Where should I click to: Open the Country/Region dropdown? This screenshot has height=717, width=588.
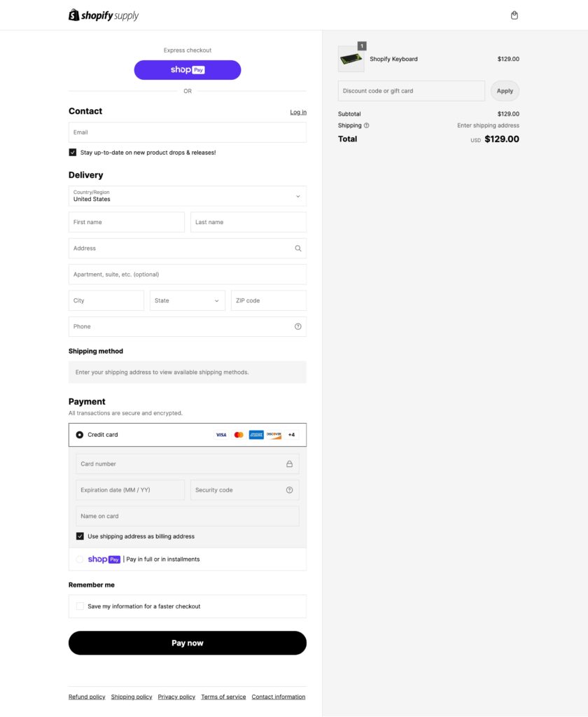187,196
